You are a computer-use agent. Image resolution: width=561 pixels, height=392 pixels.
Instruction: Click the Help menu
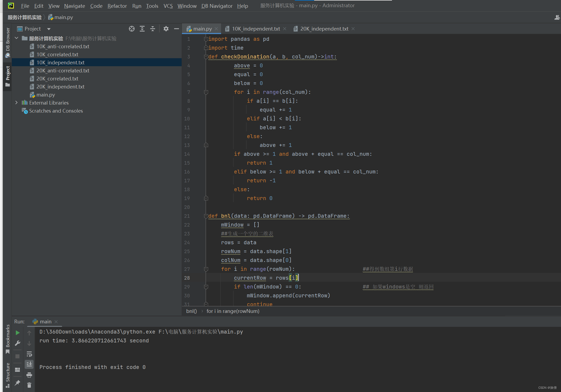coord(242,6)
